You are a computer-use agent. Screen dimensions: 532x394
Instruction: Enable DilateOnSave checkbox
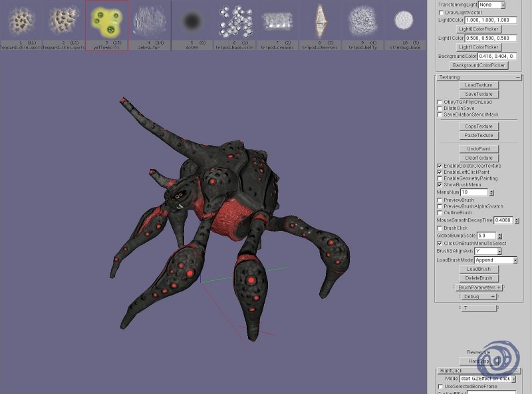[x=440, y=108]
